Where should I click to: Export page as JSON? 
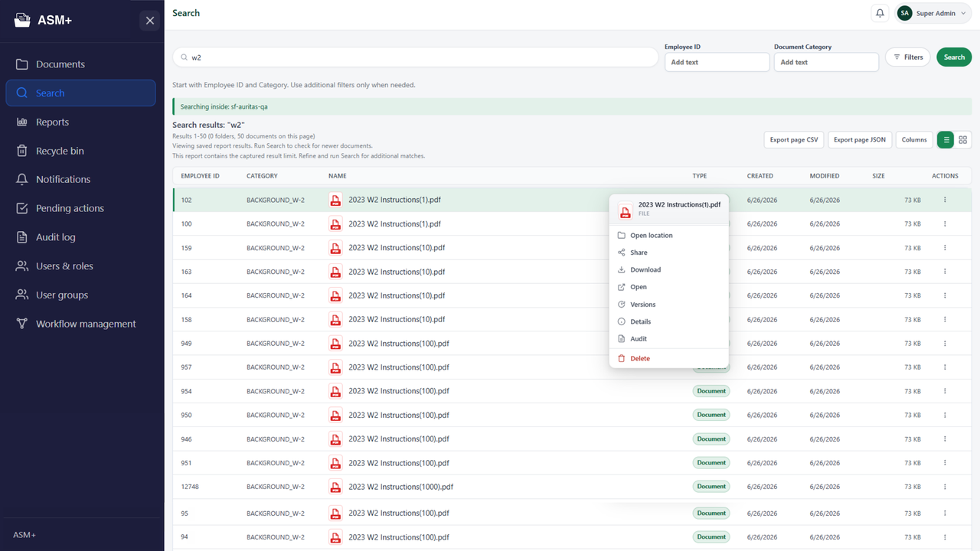860,140
